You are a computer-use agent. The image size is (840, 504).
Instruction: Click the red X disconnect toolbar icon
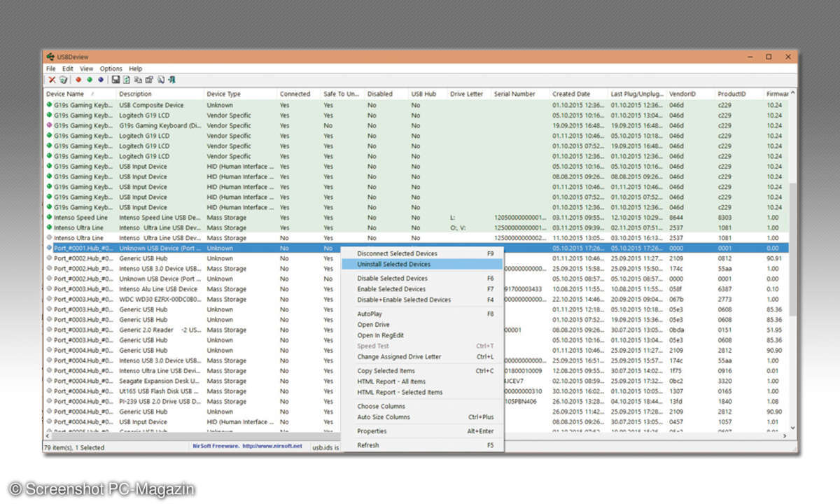point(52,80)
